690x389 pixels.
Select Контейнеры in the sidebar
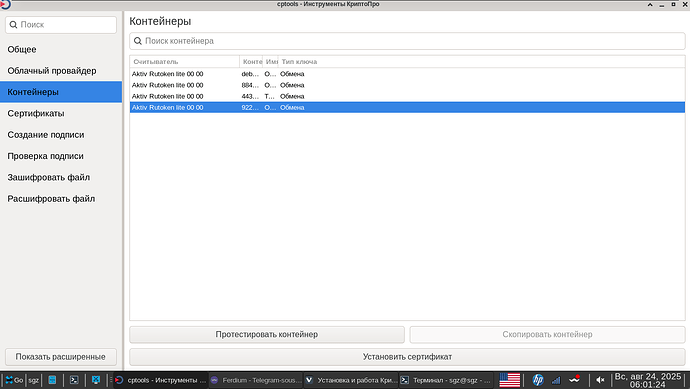point(61,92)
